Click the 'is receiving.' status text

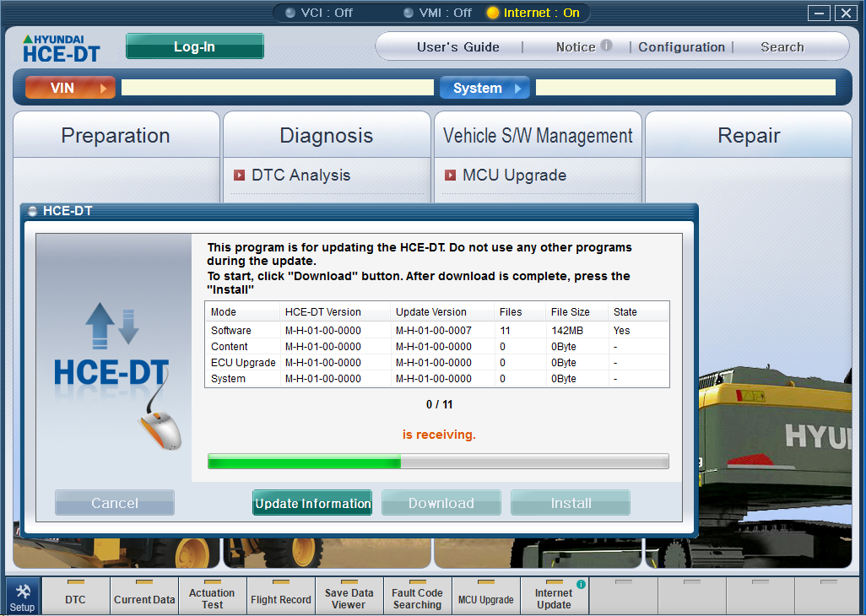click(x=439, y=435)
